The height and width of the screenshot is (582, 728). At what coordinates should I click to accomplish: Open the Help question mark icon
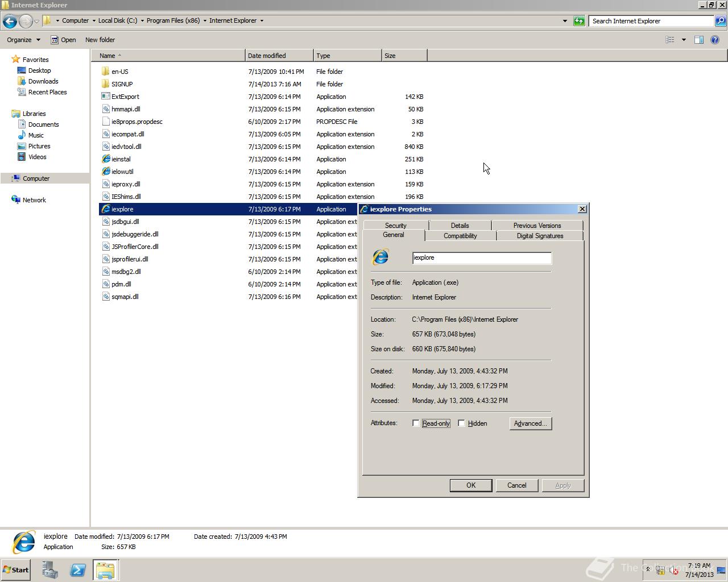coord(715,40)
